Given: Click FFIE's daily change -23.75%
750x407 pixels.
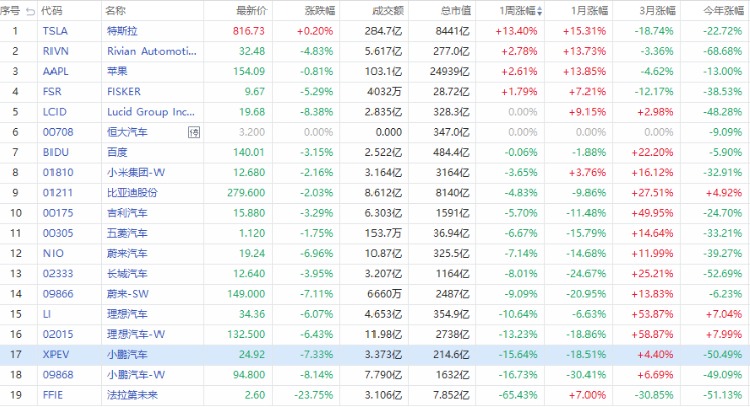Looking at the screenshot, I should (x=314, y=395).
